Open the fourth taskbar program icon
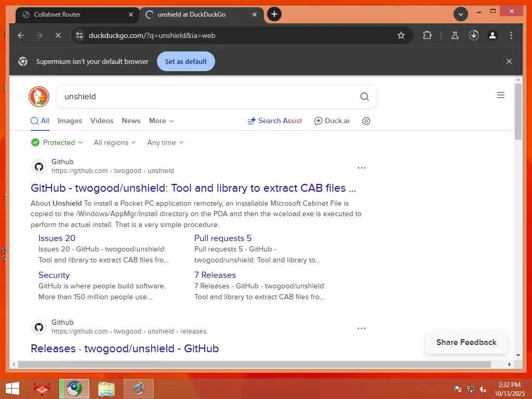Image resolution: width=532 pixels, height=399 pixels. 139,389
